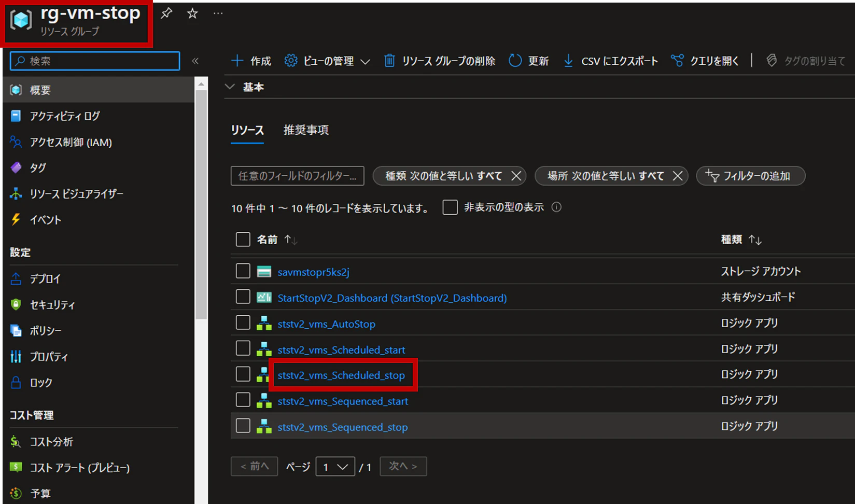Export resources using CSV にエクスポート
Screen dimensions: 855x504
pyautogui.click(x=611, y=61)
